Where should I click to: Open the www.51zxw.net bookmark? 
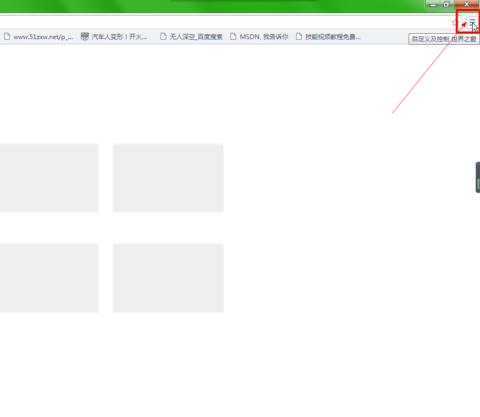pyautogui.click(x=39, y=37)
